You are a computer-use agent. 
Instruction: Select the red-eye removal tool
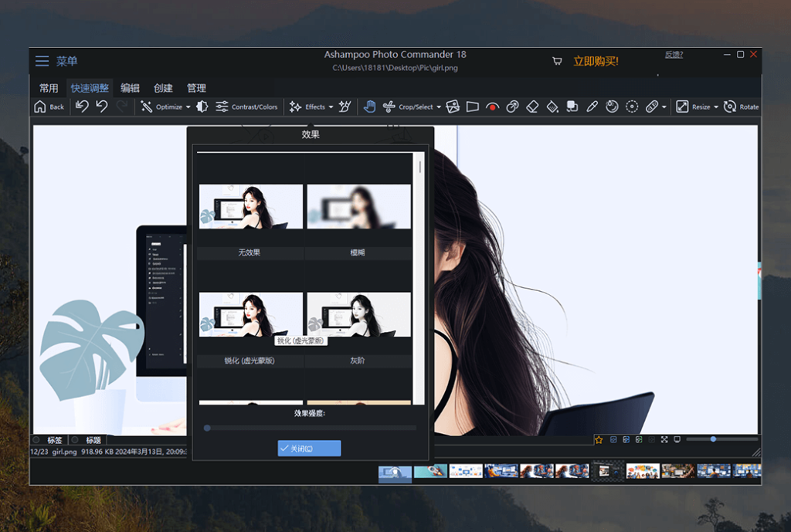tap(492, 107)
